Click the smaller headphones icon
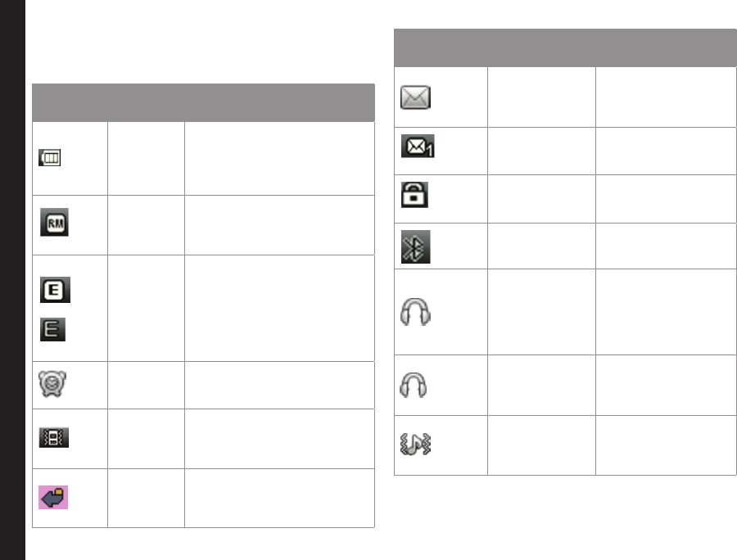737x560 pixels. pyautogui.click(x=414, y=385)
